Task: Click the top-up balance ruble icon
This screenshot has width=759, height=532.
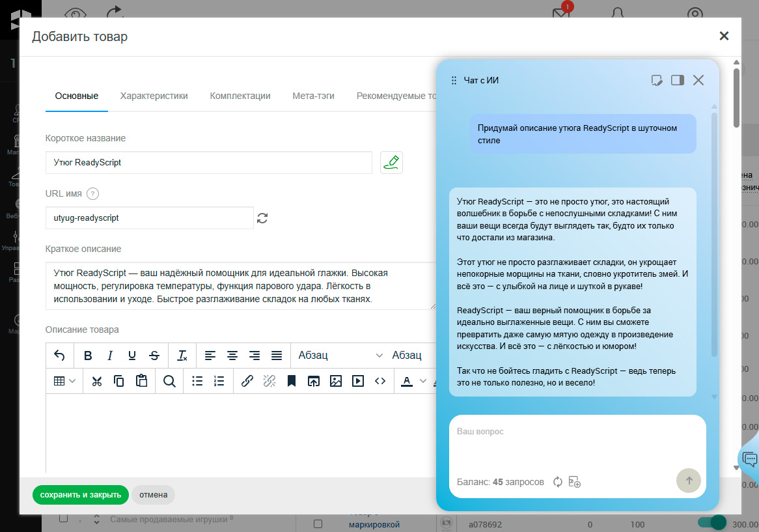Action: 575,482
